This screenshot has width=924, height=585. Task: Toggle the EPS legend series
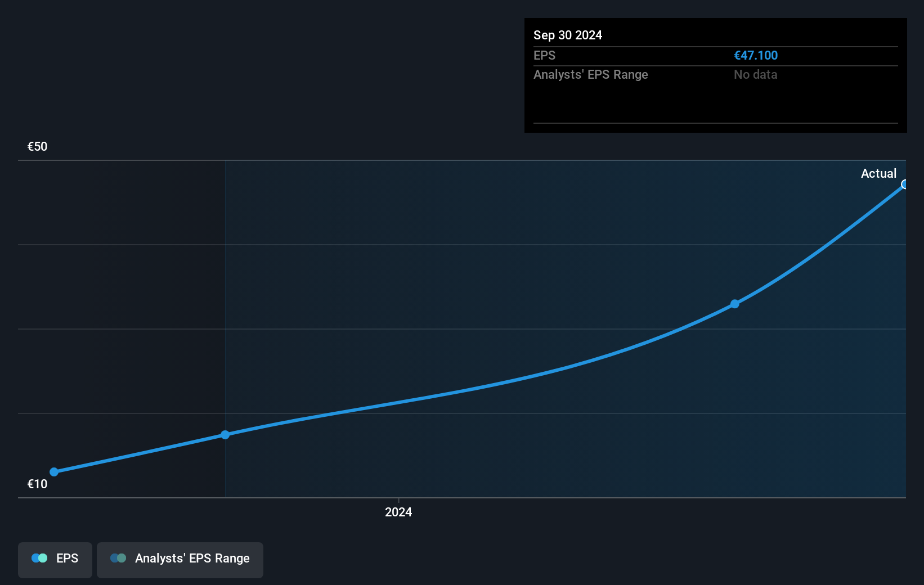coord(55,560)
